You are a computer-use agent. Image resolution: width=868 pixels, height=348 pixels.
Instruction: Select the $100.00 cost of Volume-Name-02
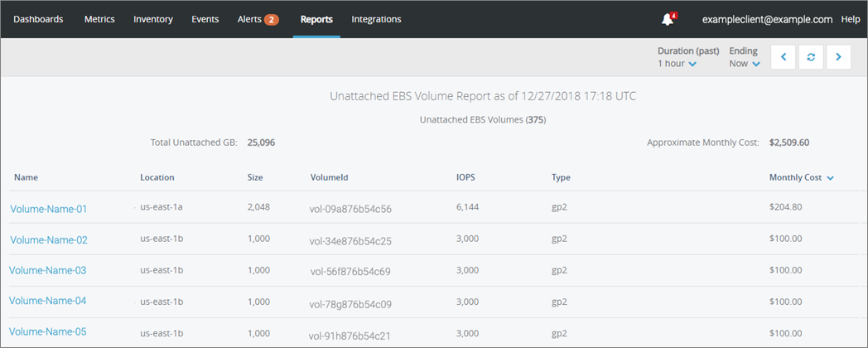pyautogui.click(x=786, y=239)
